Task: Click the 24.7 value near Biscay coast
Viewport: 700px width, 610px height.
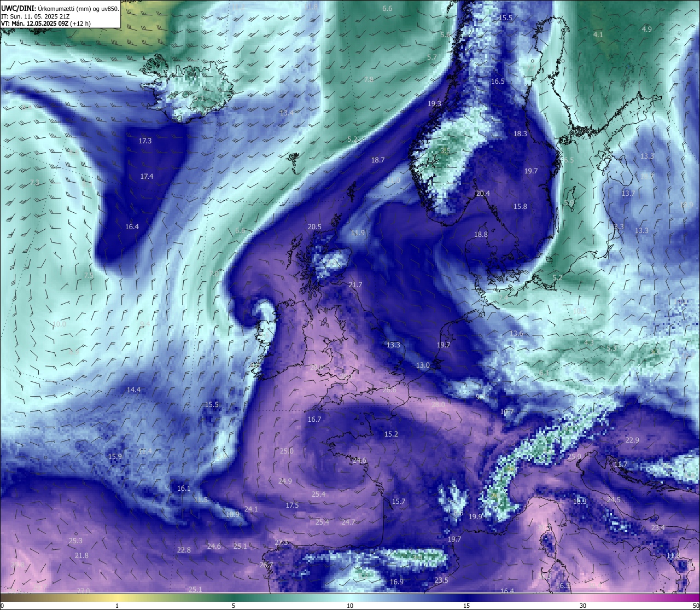Action: [348, 522]
